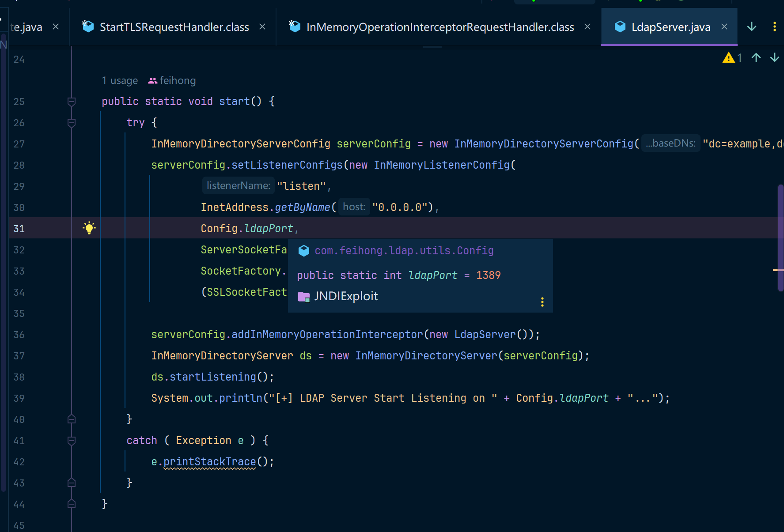The width and height of the screenshot is (784, 532).
Task: Open the InMemoryOperationInterceptorRequestHandler.class tab
Action: [x=440, y=27]
